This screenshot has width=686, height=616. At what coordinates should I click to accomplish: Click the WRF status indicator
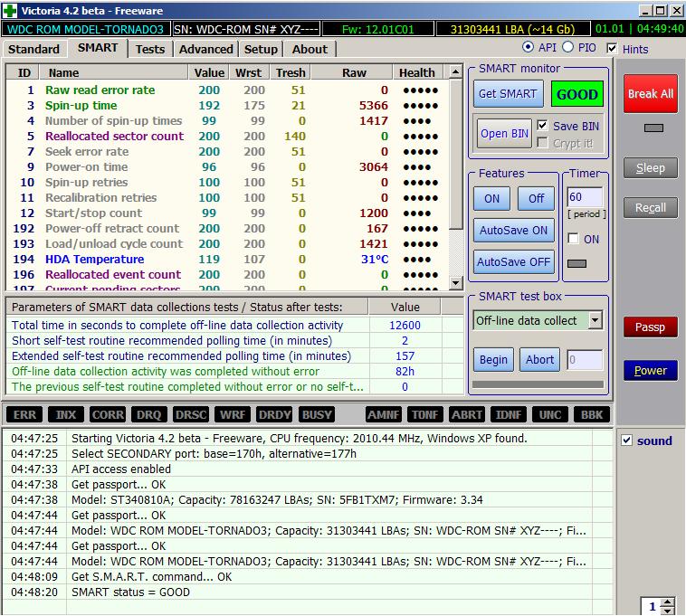point(233,414)
